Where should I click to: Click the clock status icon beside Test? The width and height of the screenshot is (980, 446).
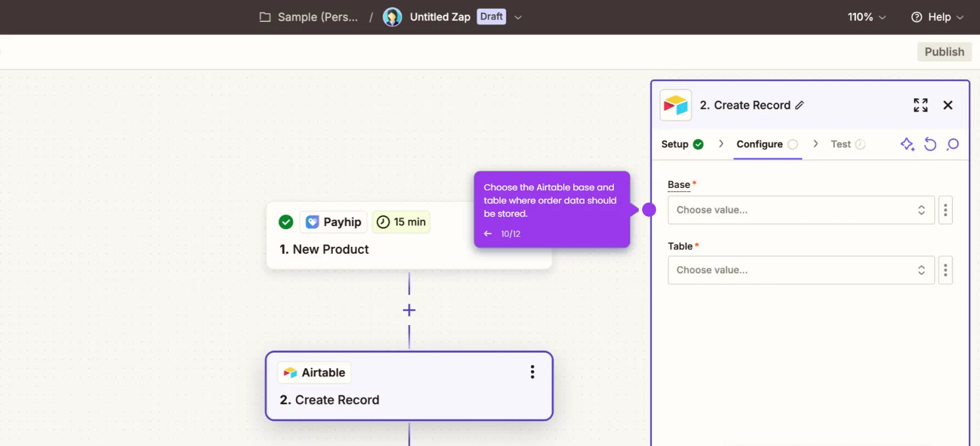pyautogui.click(x=860, y=144)
